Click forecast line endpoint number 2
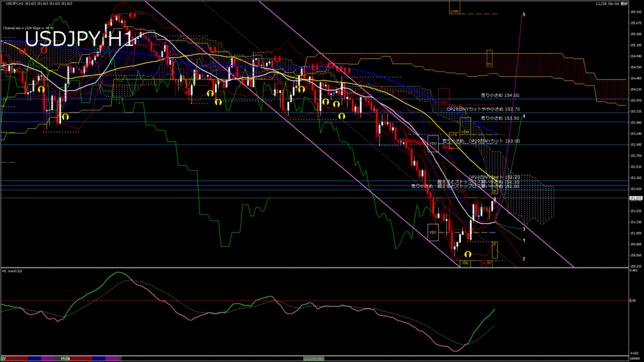Viewport: 644px width, 362px height. [x=524, y=259]
